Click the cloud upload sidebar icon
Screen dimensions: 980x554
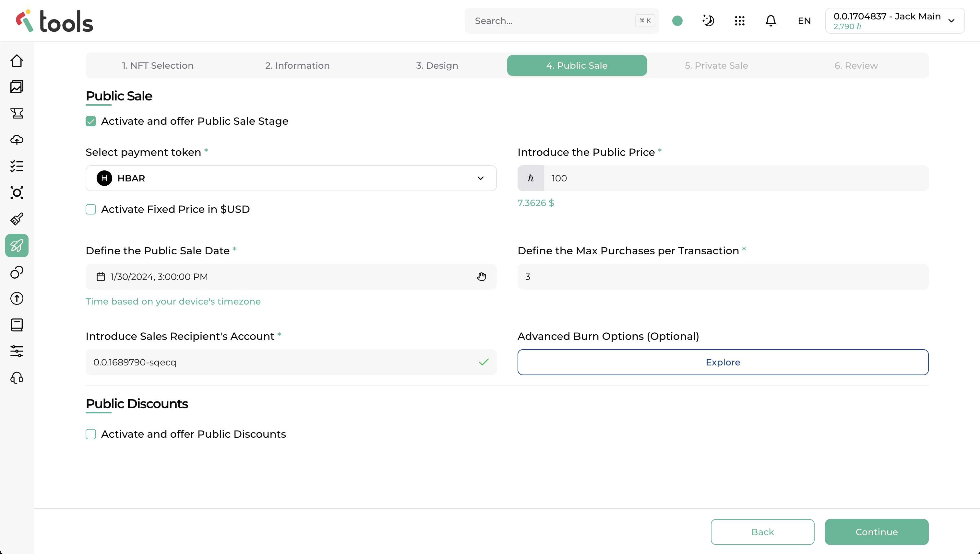point(17,140)
